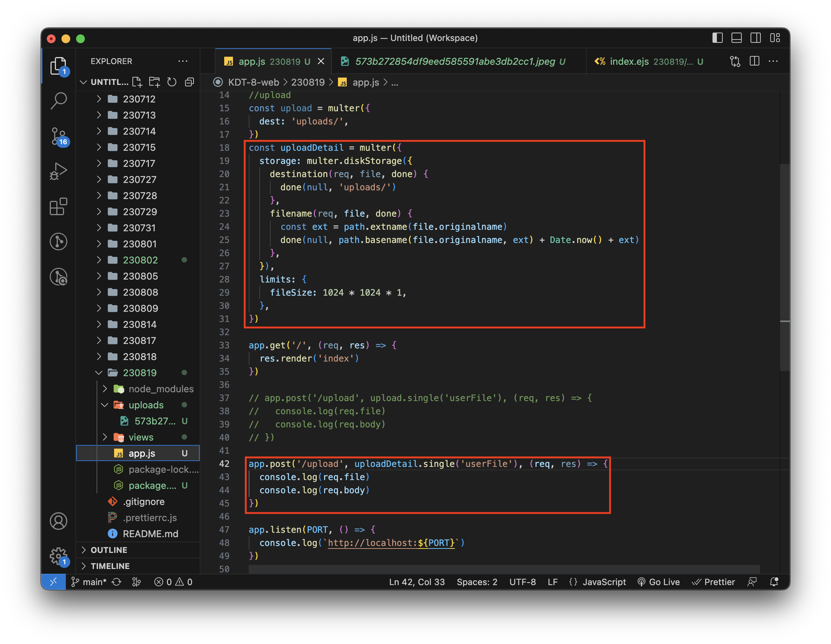Open the Git graph status bar icon
The width and height of the screenshot is (831, 644).
[136, 581]
